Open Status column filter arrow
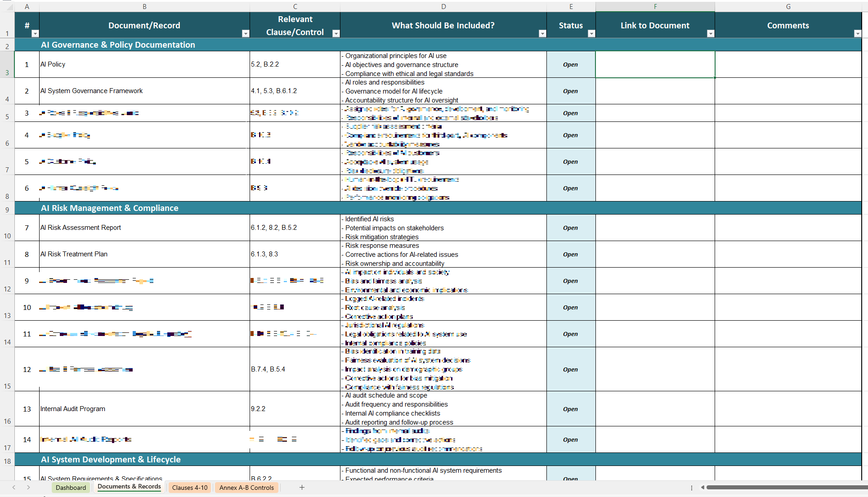 tap(591, 34)
